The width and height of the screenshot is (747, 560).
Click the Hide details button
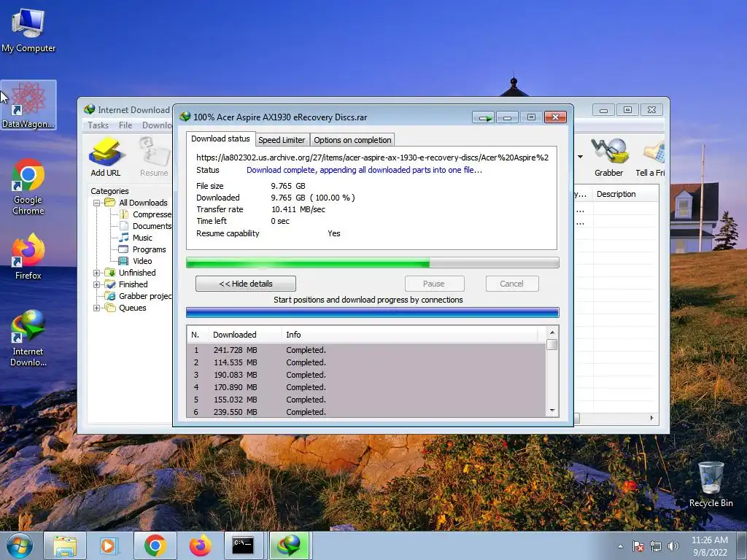(x=246, y=284)
